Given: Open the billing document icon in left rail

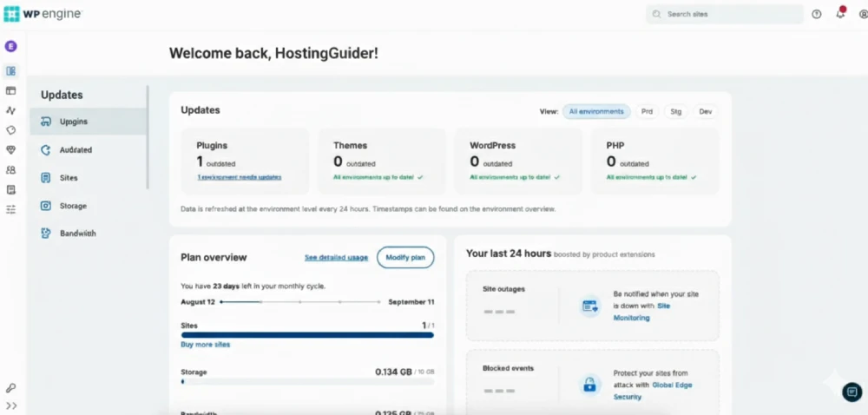Looking at the screenshot, I should point(11,190).
